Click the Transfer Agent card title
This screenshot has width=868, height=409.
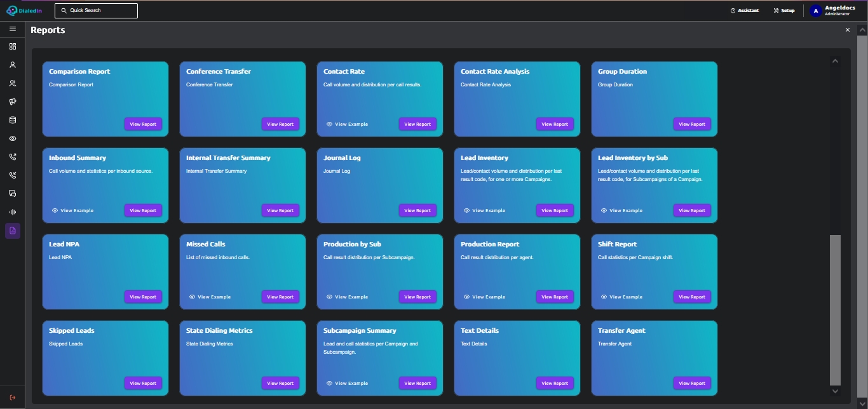[x=621, y=331]
